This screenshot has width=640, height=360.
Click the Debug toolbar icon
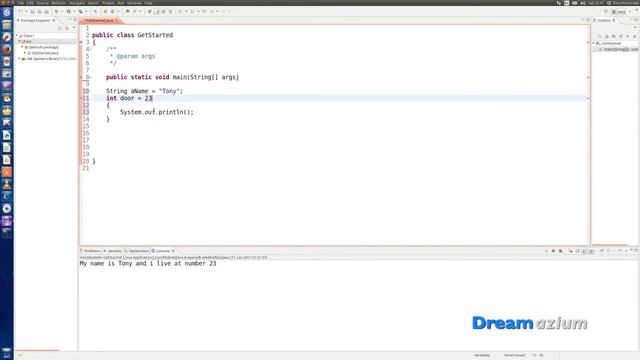pyautogui.click(x=57, y=11)
